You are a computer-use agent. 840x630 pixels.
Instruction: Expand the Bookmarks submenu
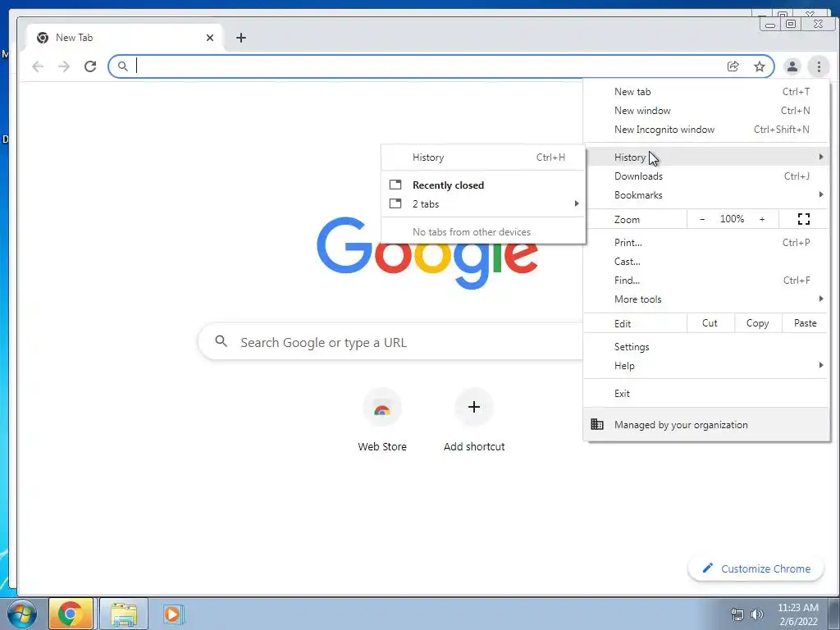pos(706,195)
